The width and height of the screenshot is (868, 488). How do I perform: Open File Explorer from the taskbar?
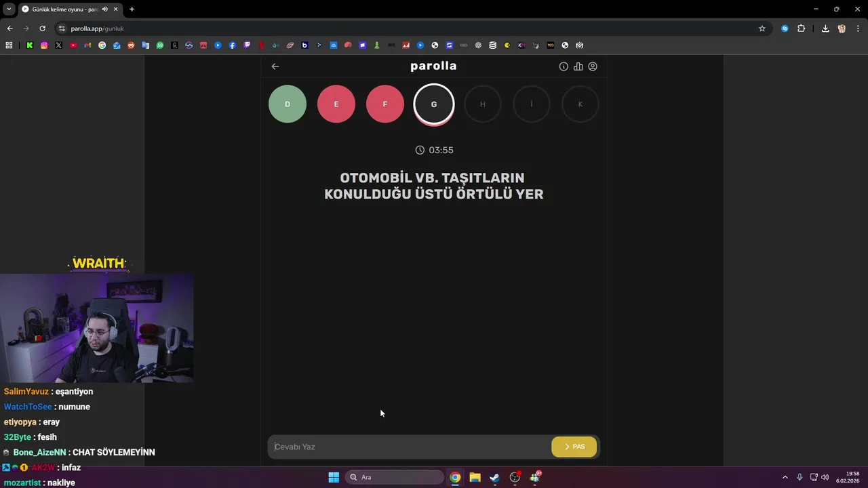(x=475, y=477)
